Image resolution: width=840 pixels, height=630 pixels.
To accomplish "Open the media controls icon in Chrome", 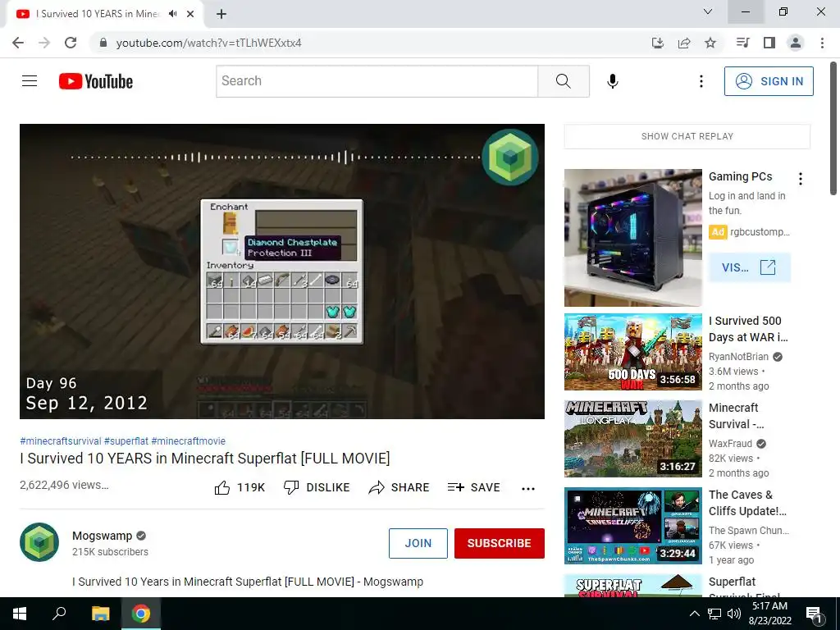I will [742, 43].
